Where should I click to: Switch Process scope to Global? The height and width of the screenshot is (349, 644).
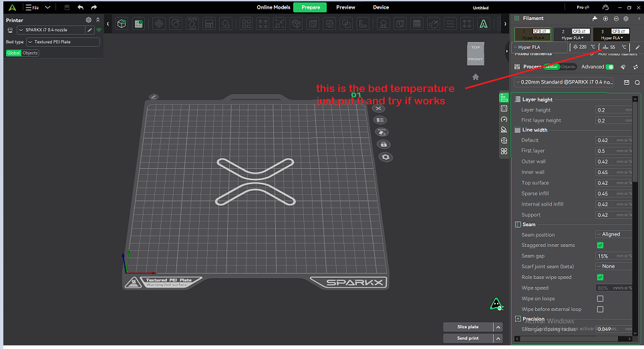coord(551,67)
